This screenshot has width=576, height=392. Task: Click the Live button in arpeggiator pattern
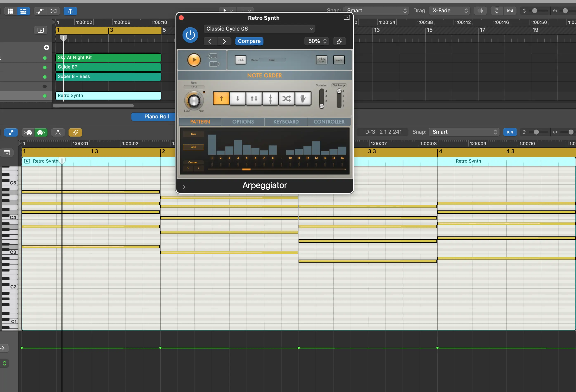193,134
